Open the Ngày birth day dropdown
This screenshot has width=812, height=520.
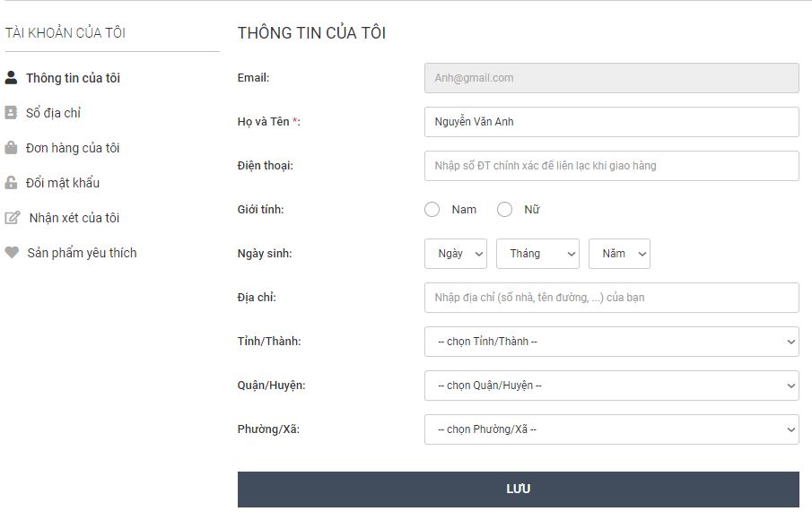pyautogui.click(x=456, y=254)
